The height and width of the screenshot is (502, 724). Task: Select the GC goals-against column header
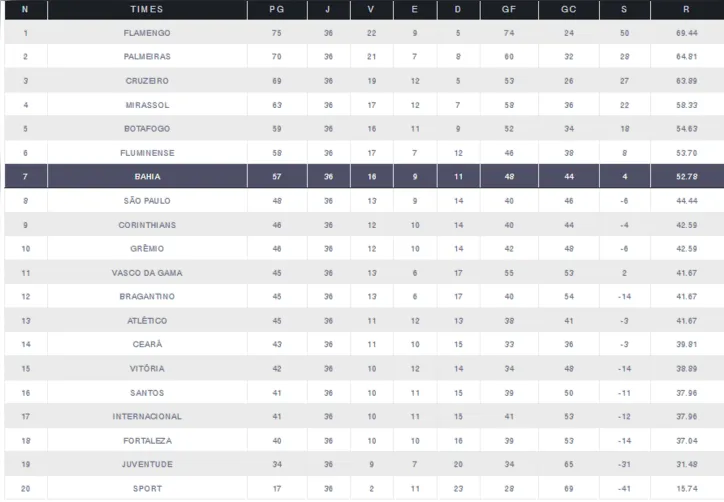[568, 9]
